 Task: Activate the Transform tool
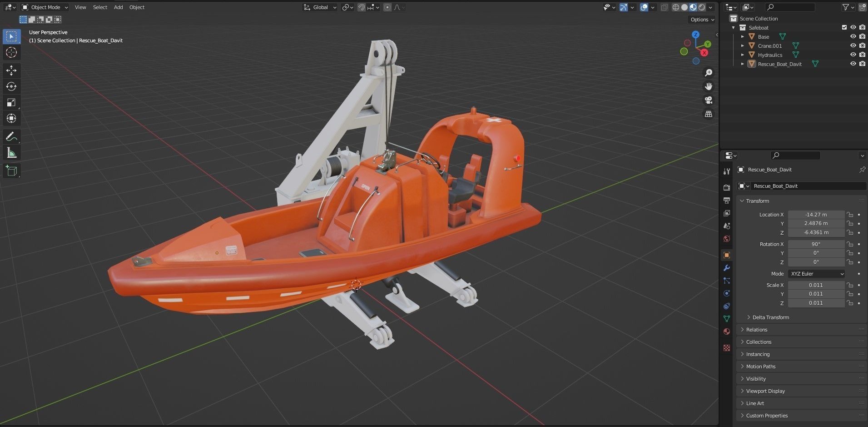coord(11,118)
